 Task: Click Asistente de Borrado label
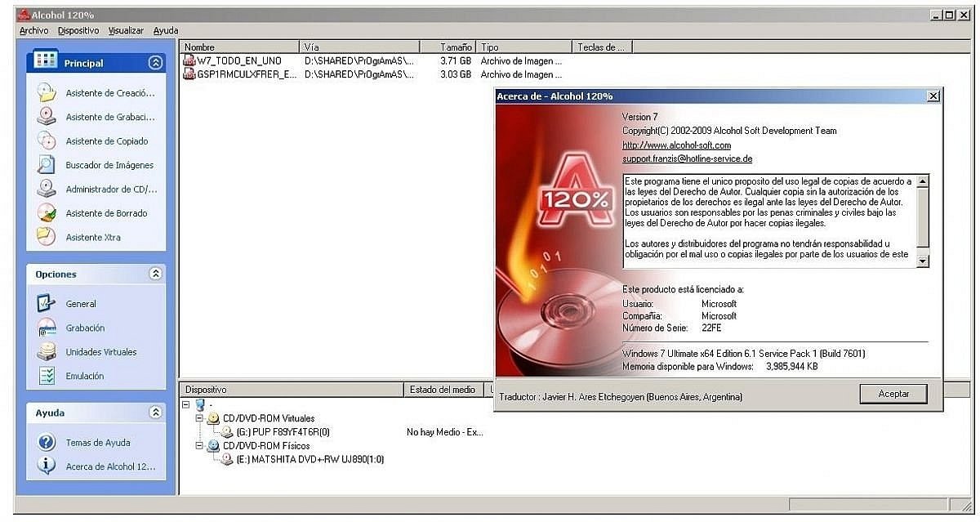point(107,213)
